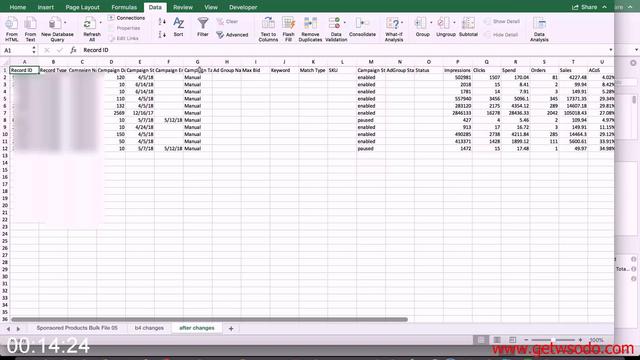Viewport: 640px width, 360px height.
Task: Click the horizontal scrollbar
Action: pyautogui.click(x=209, y=320)
